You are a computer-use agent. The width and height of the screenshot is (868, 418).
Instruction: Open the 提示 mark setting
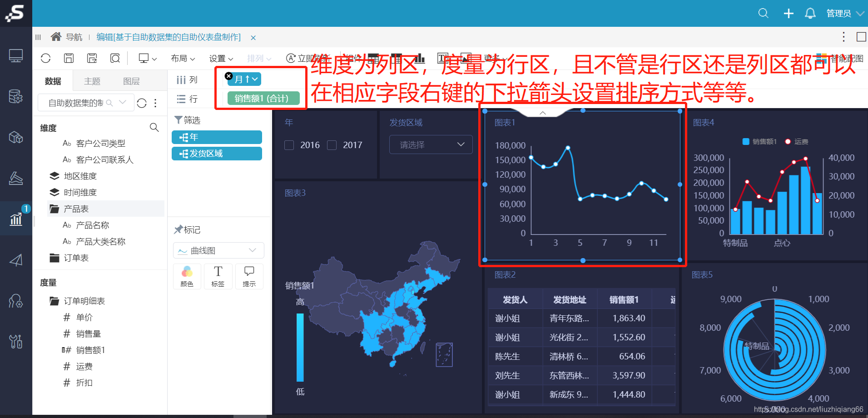249,276
